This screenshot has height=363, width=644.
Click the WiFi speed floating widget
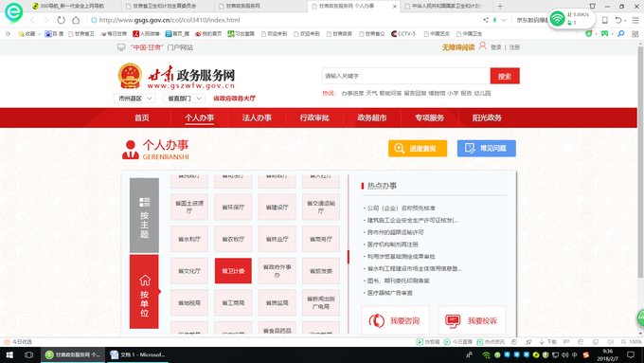pos(572,19)
